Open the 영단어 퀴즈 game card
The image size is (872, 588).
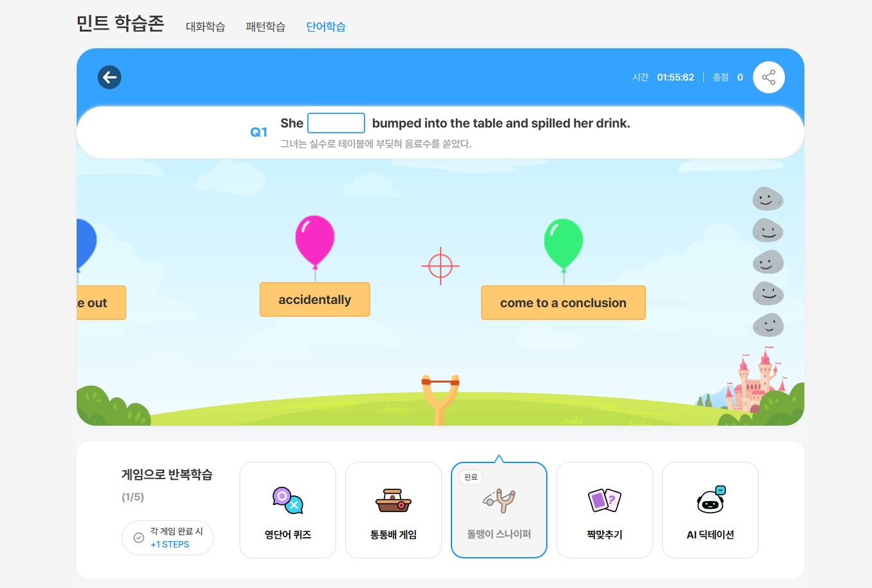pyautogui.click(x=288, y=509)
